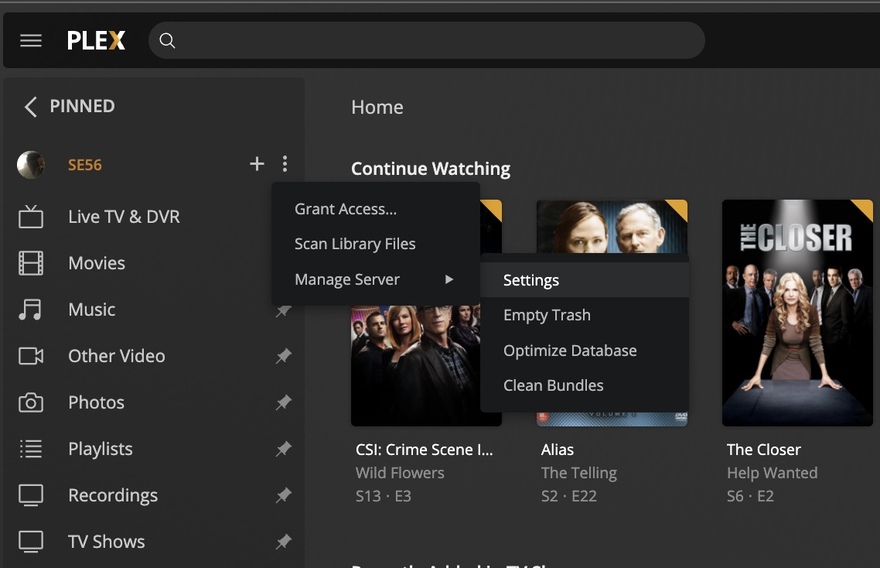This screenshot has width=880, height=568.
Task: Click the Movies film strip icon
Action: (x=31, y=263)
